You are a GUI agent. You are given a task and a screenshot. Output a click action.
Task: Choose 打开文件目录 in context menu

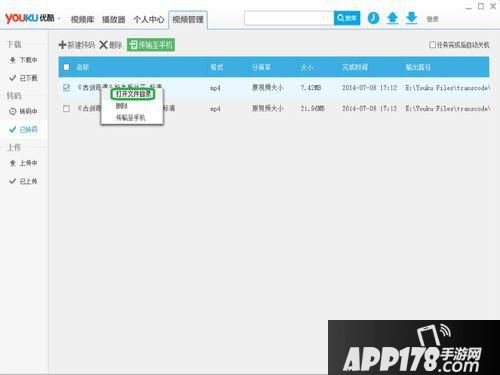pyautogui.click(x=133, y=94)
